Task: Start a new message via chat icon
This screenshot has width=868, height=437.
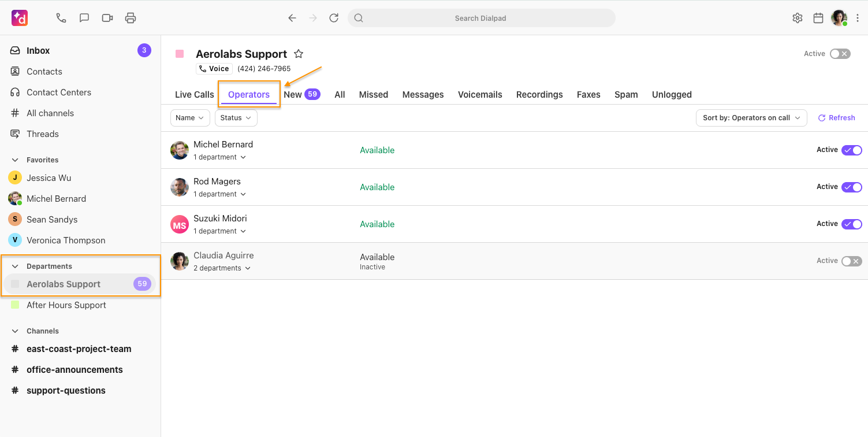Action: tap(84, 18)
